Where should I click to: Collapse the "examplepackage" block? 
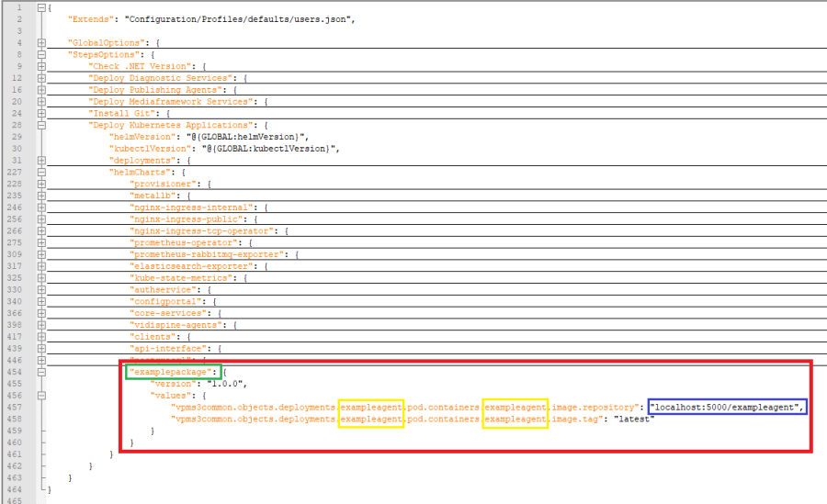point(41,372)
